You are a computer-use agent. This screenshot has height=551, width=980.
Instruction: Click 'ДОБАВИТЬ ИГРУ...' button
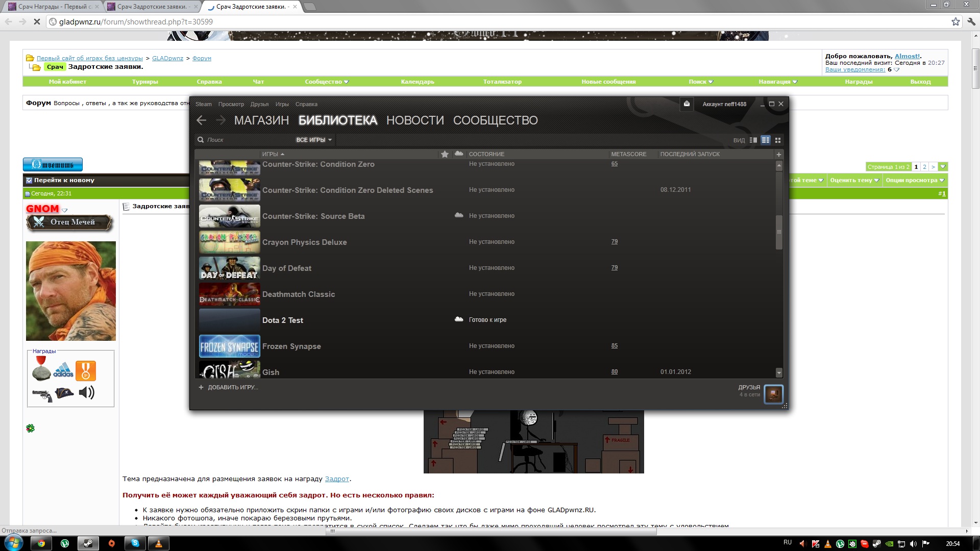point(229,387)
